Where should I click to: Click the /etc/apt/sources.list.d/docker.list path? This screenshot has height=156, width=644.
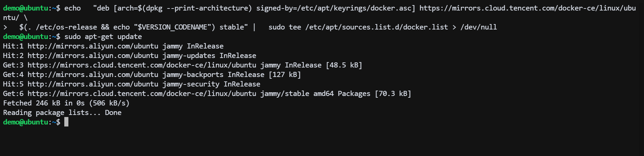click(376, 27)
